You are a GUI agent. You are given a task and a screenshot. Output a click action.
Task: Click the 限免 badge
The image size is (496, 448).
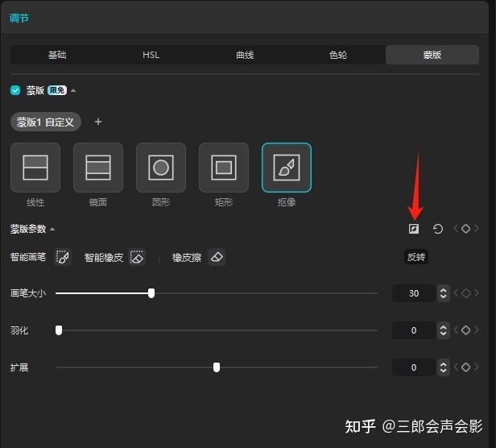tap(57, 90)
